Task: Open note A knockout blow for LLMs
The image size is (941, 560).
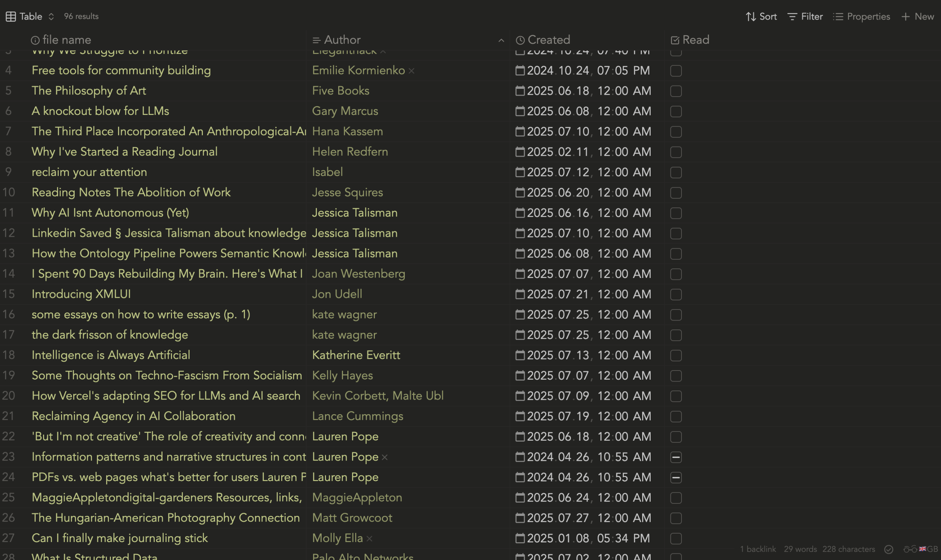Action: tap(100, 111)
